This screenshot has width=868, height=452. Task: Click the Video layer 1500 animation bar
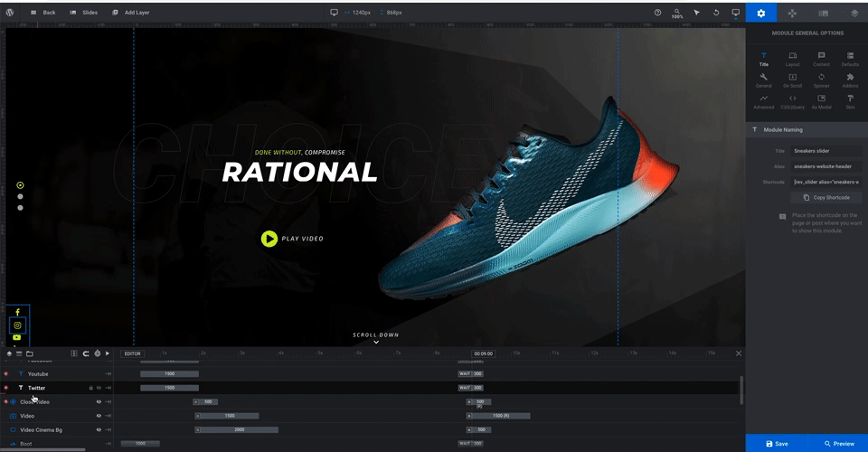coord(227,416)
